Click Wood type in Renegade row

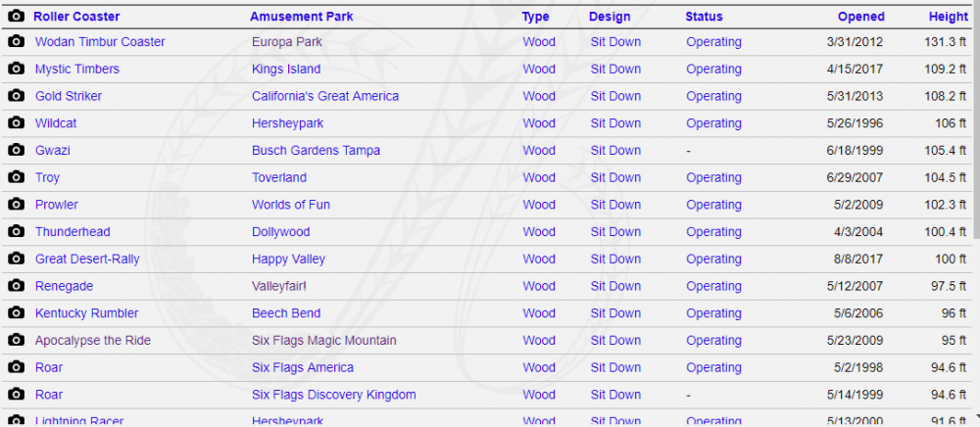539,286
